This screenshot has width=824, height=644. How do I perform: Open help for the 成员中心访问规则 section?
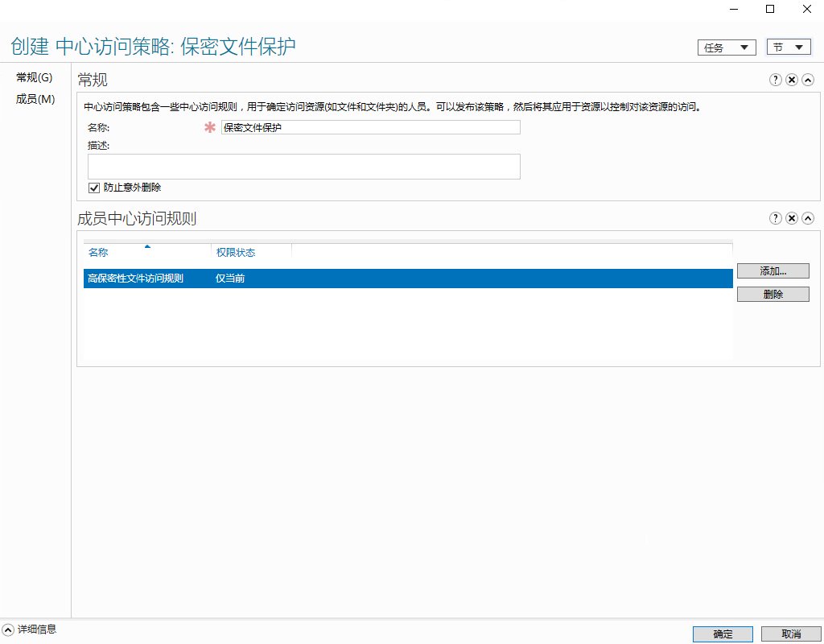click(x=775, y=217)
